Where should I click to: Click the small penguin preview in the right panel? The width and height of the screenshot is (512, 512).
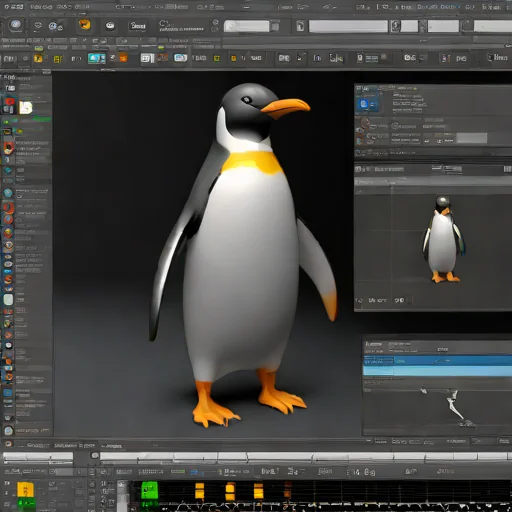(x=443, y=239)
